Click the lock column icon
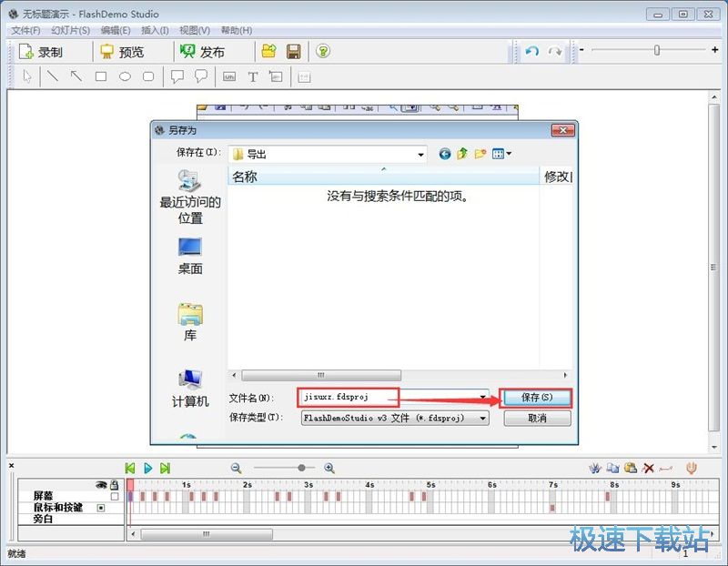 click(115, 485)
